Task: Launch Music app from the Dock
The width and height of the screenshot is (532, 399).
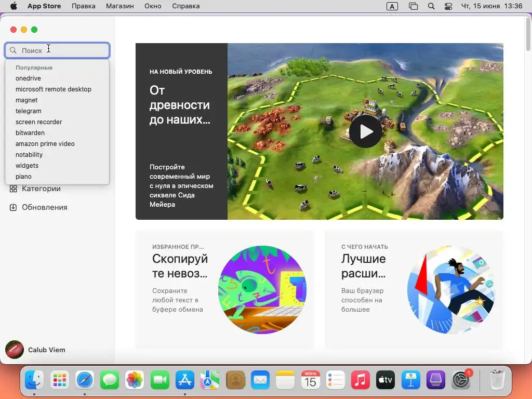Action: point(361,380)
